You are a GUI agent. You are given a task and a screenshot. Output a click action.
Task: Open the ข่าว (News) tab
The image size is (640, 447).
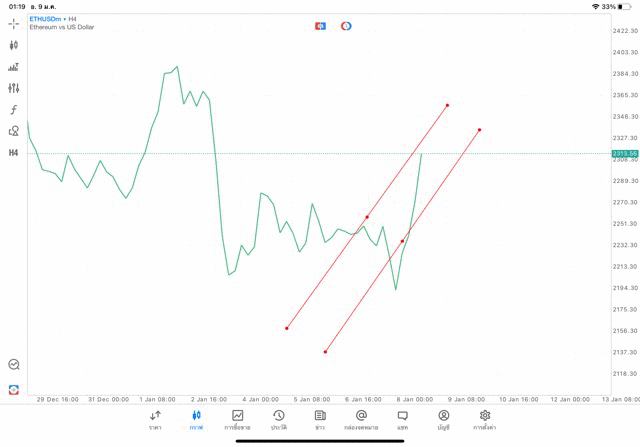tap(320, 420)
